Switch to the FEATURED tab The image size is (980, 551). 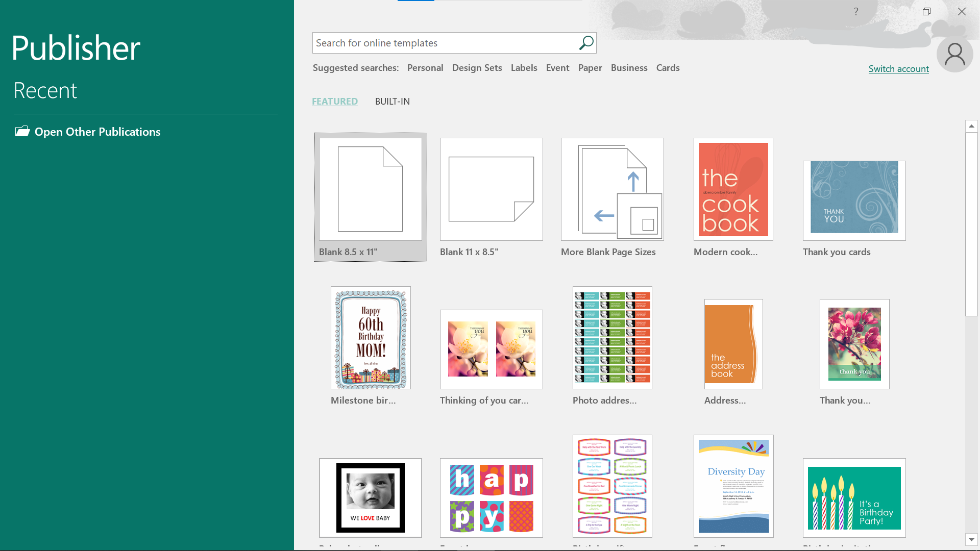335,101
